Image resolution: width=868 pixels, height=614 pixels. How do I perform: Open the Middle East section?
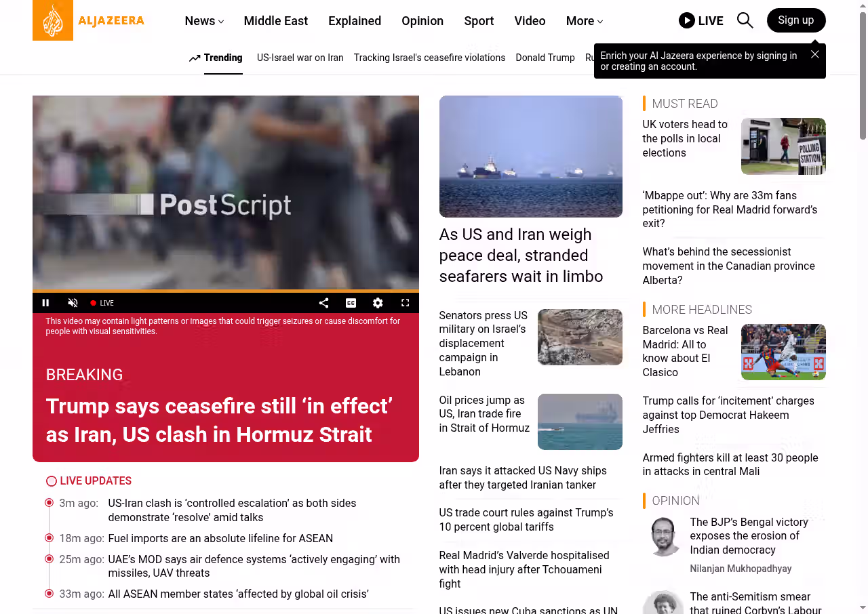click(276, 21)
